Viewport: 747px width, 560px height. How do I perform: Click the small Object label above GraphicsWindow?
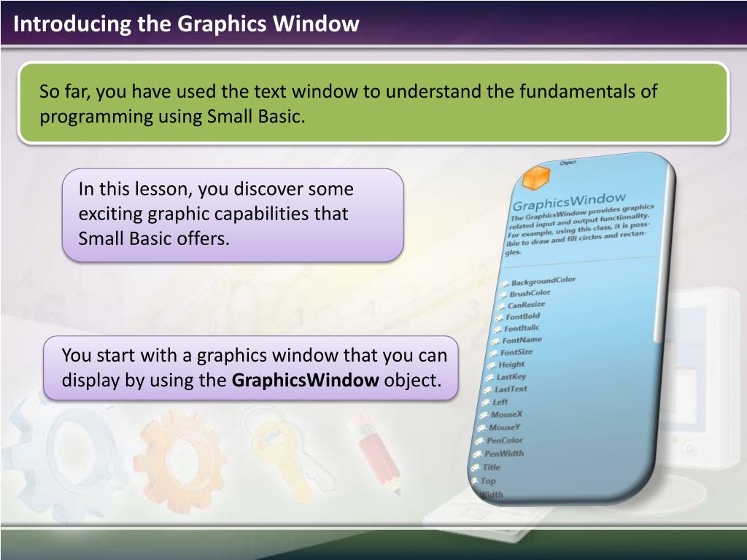click(x=568, y=163)
